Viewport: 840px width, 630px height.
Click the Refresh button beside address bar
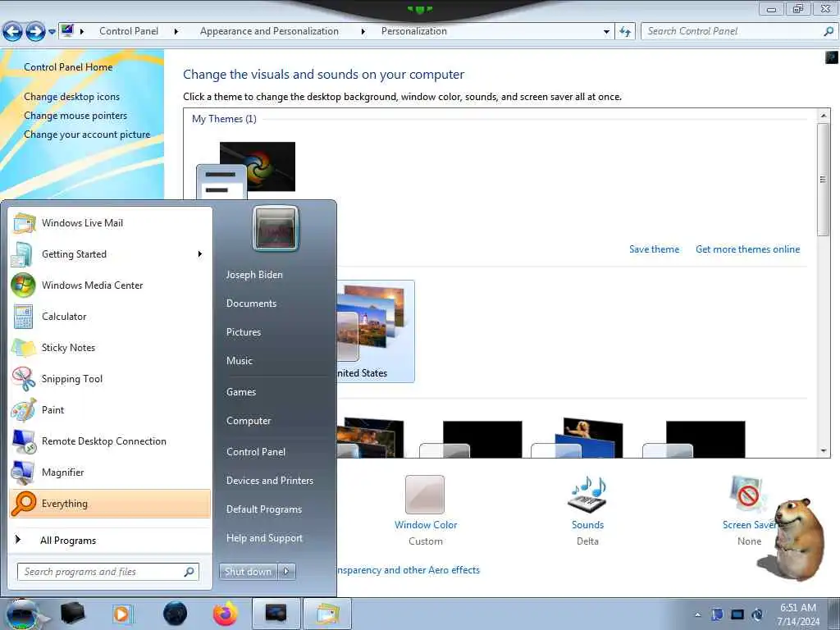[624, 32]
